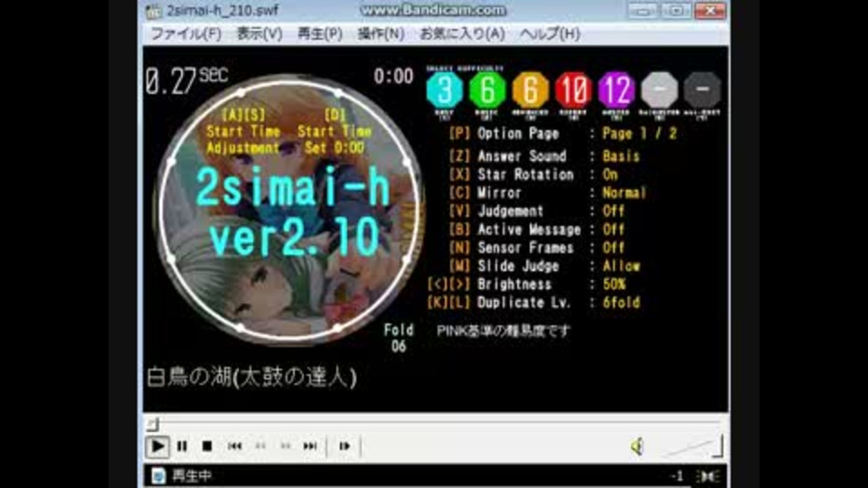Toggle the Star Rotation option
Screen dimensions: 868x488
pos(533,174)
